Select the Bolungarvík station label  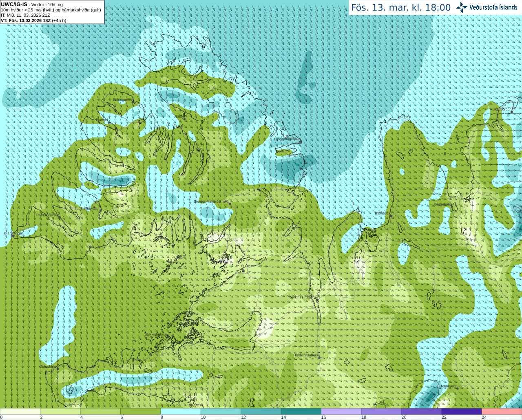click(x=122, y=99)
